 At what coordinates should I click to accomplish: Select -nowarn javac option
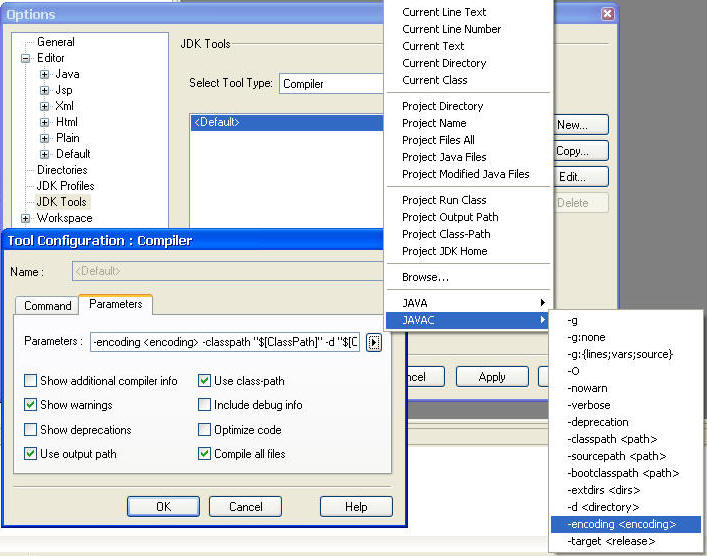626,388
